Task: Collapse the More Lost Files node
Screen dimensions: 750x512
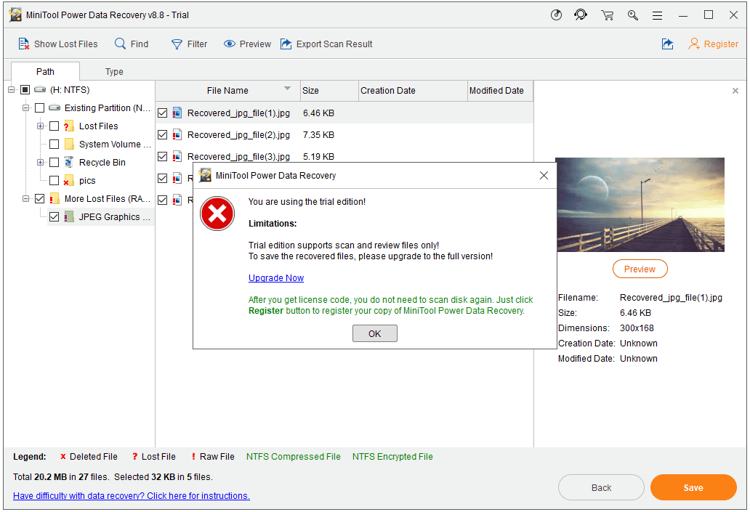Action: coord(26,199)
